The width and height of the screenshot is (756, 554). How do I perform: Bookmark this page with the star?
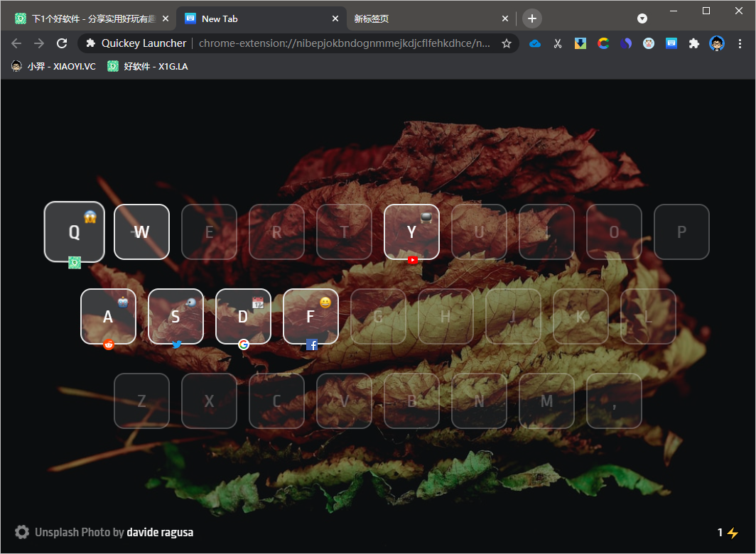pyautogui.click(x=507, y=43)
